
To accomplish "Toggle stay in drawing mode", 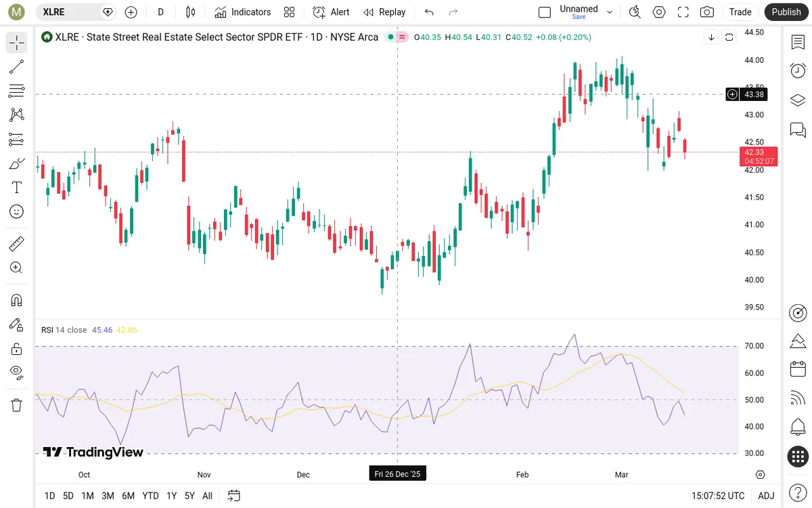I will tap(17, 324).
